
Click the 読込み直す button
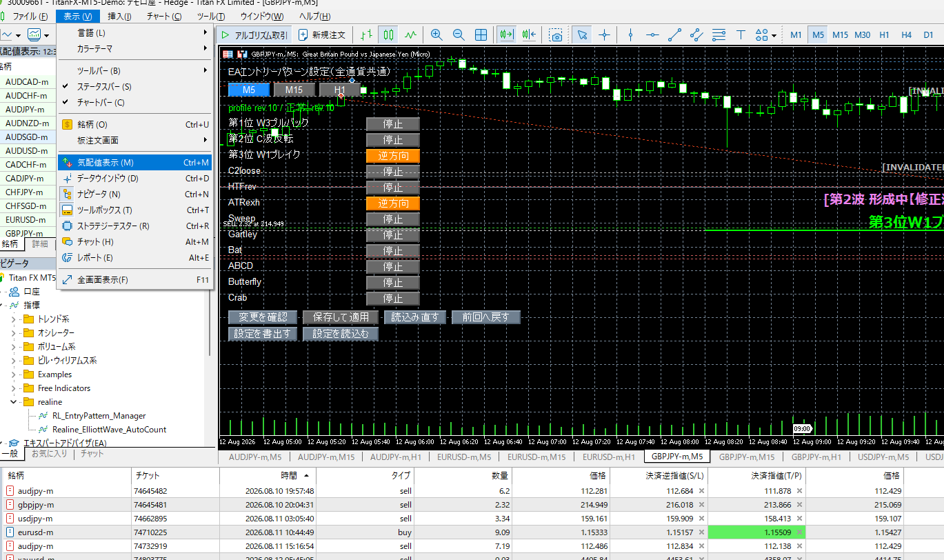tap(415, 317)
